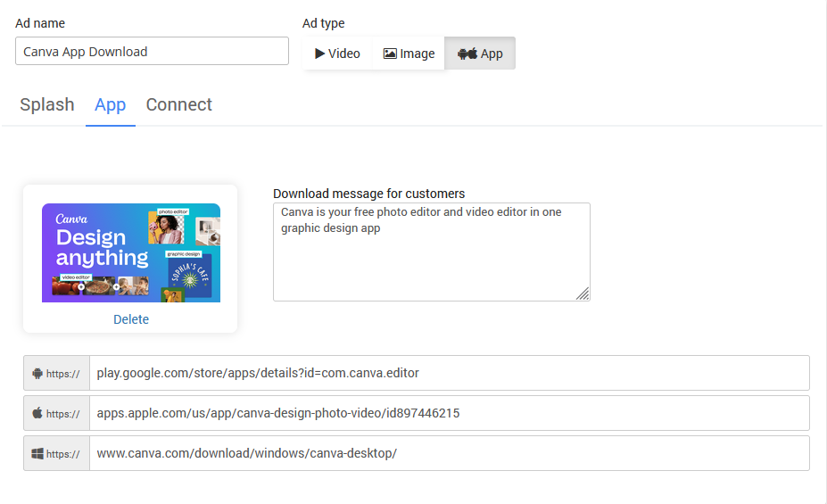Image resolution: width=827 pixels, height=504 pixels.
Task: Focus the Ad name text field
Action: pyautogui.click(x=152, y=51)
